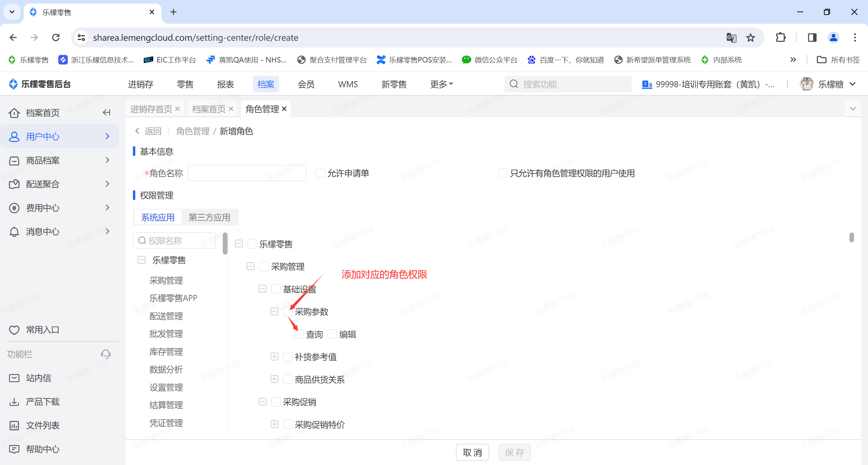This screenshot has width=868, height=465.
Task: Switch to 第三方应用 tab
Action: point(209,217)
